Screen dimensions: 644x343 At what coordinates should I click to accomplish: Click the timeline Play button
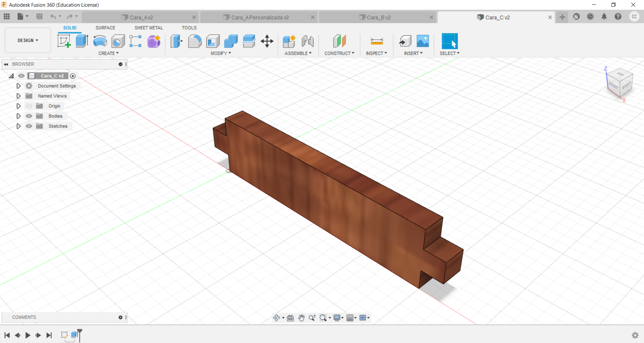click(x=28, y=335)
